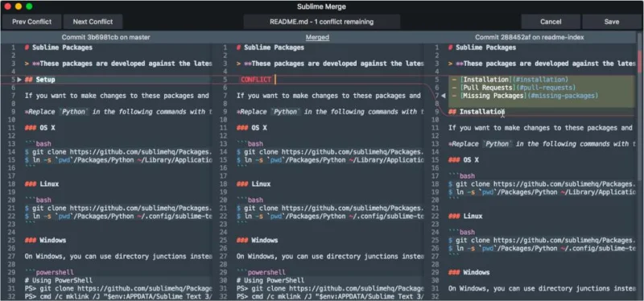Apply the readme-index change using the left-pointing arrow
Screen dimensions: 644x301
click(x=443, y=95)
